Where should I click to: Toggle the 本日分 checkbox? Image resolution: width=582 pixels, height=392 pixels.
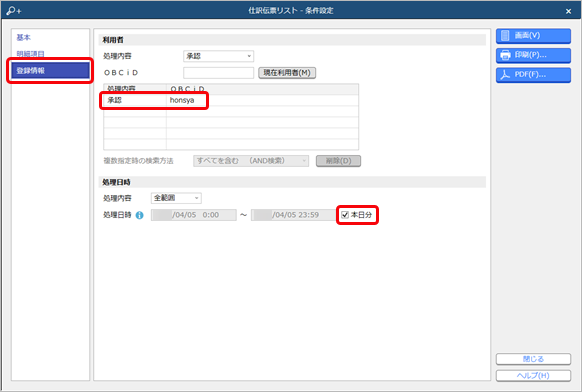pyautogui.click(x=345, y=215)
